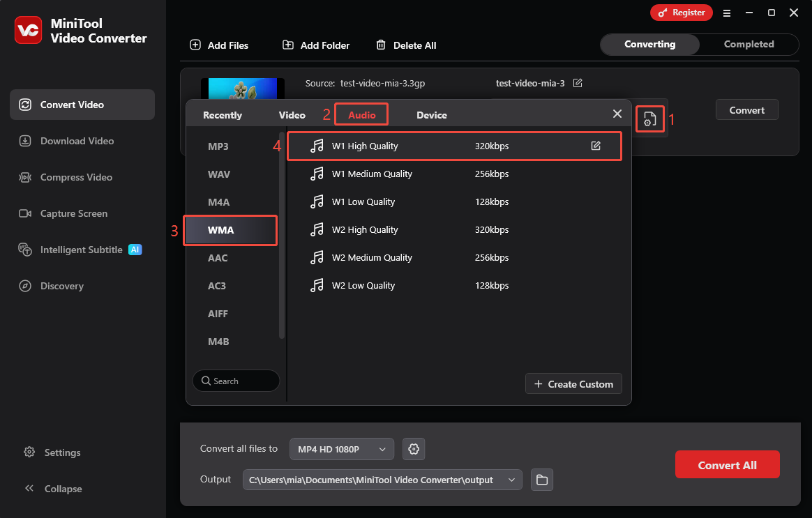Switch to the Completed tab
812x518 pixels.
coord(749,44)
